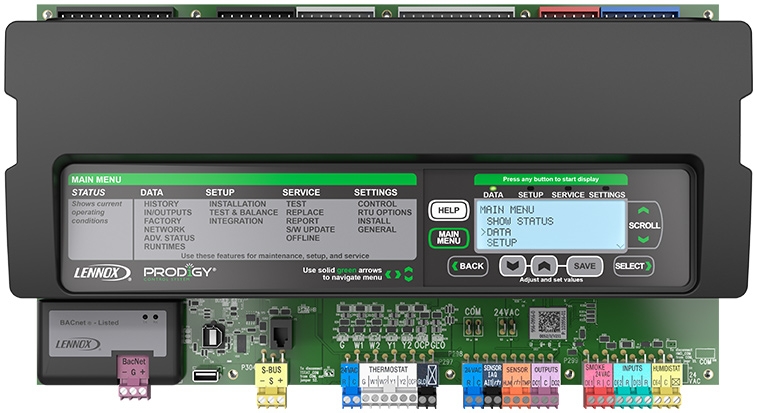
Task: Click the 24VAC jumper header beside COM
Action: point(506,328)
